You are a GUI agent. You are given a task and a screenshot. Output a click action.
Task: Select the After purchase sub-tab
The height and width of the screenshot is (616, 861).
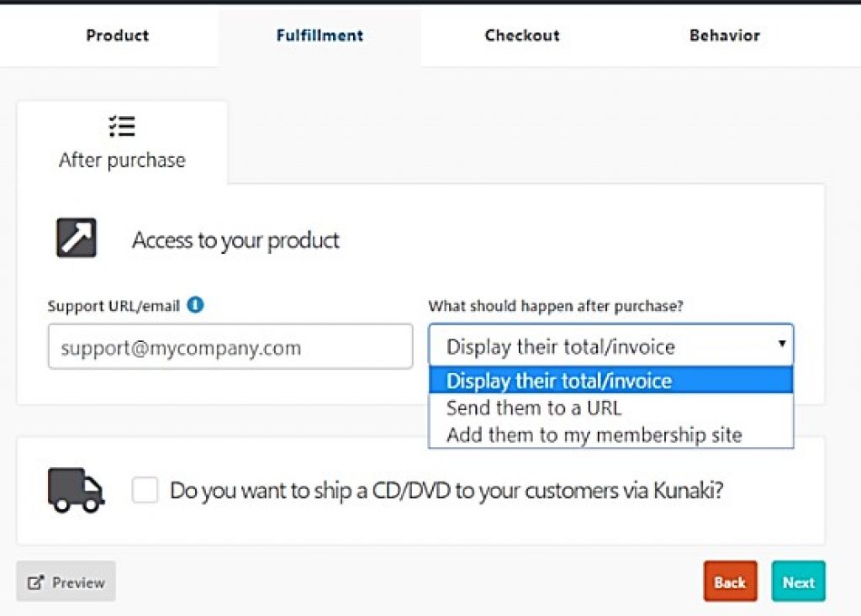coord(122,144)
